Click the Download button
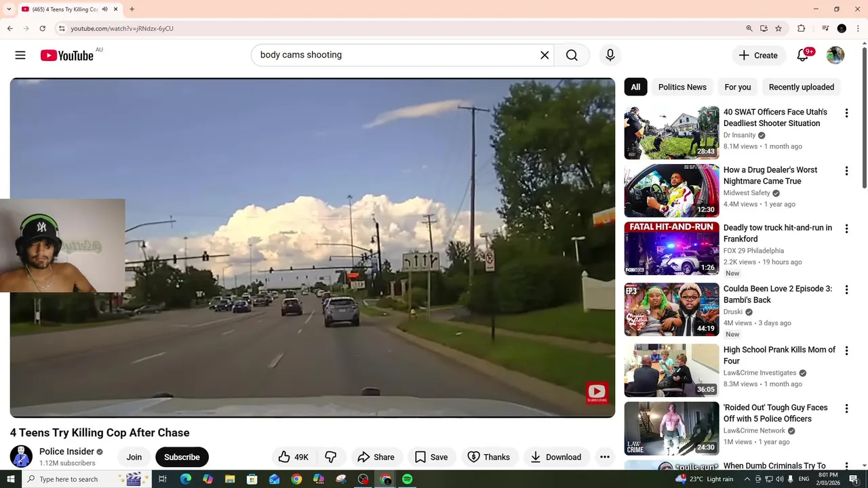Viewport: 868px width, 488px height. tap(556, 457)
